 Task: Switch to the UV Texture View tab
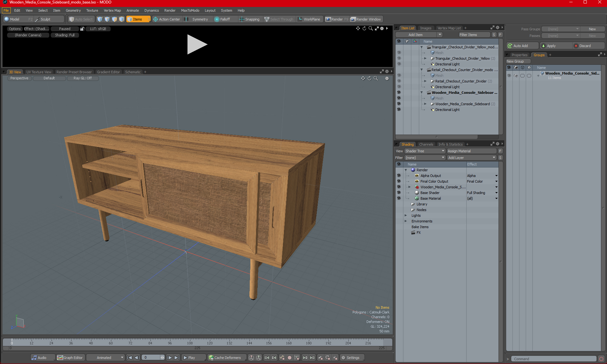coord(39,72)
